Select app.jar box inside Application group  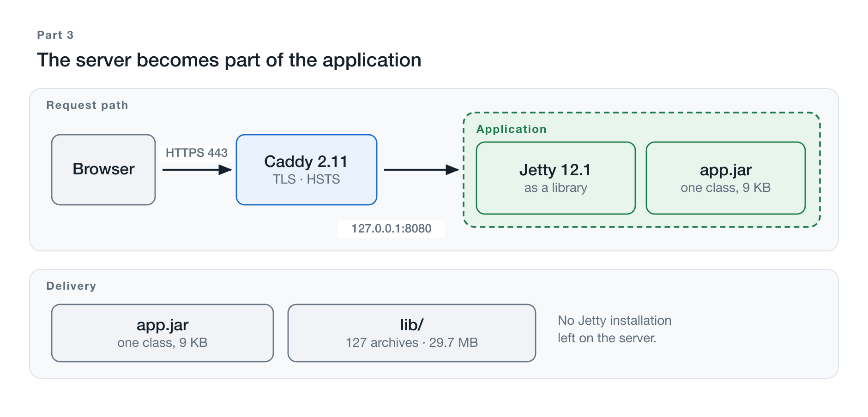[726, 178]
